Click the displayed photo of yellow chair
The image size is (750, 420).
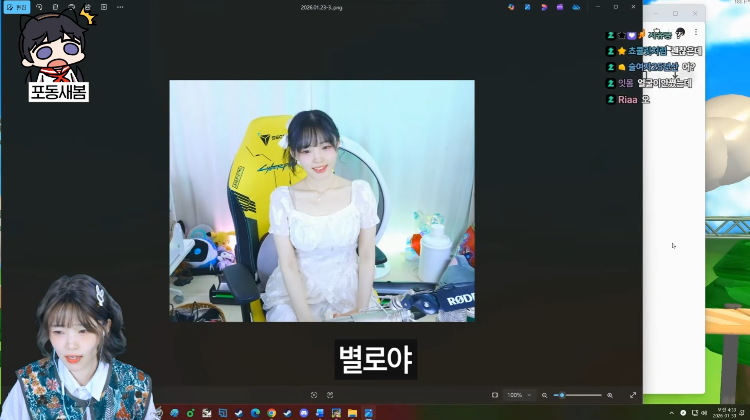click(x=322, y=201)
